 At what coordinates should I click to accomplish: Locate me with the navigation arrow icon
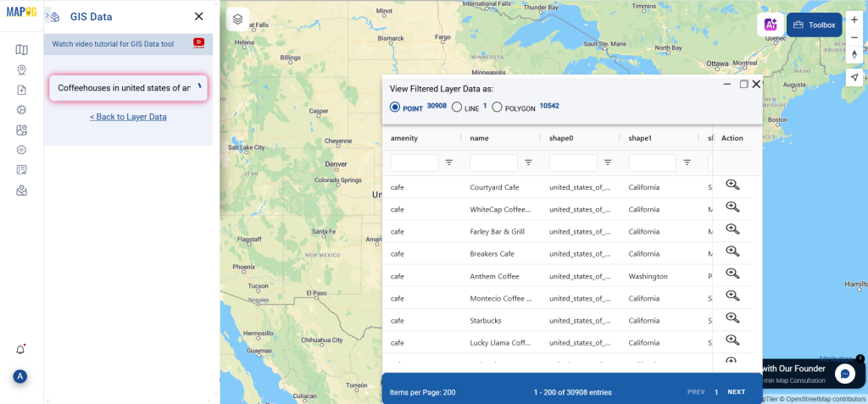tap(854, 77)
